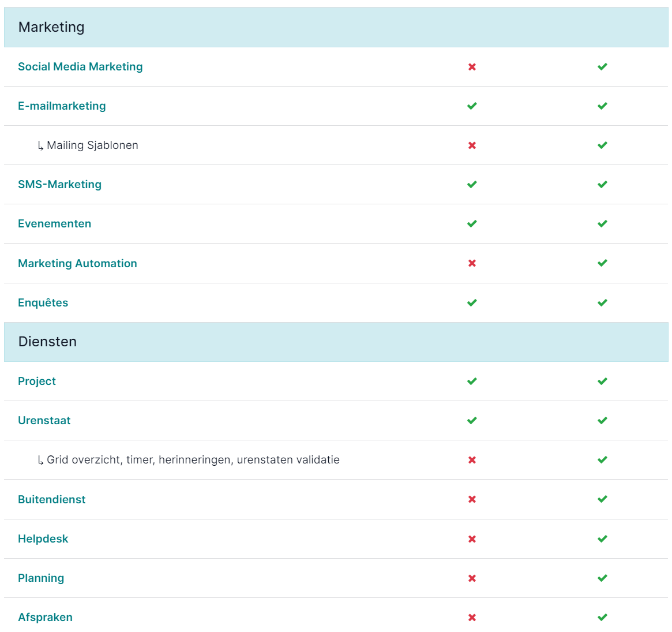Click the first green check for E-mailmarketing
672x632 pixels.
tap(472, 106)
